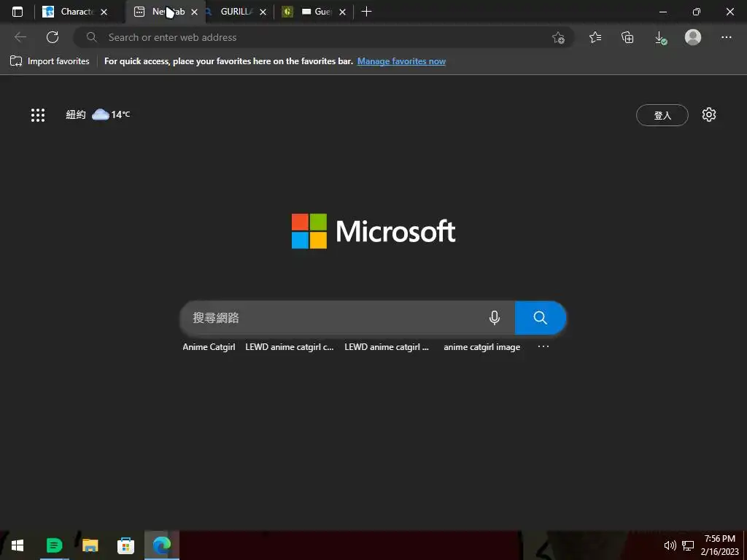This screenshot has height=560, width=747.
Task: Open the Windows Start menu
Action: [18, 545]
